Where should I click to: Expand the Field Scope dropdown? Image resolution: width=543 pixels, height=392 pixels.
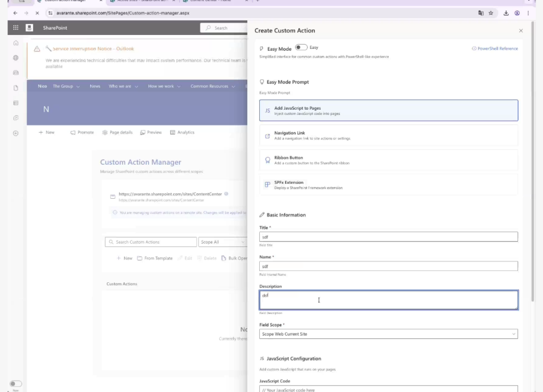click(388, 334)
